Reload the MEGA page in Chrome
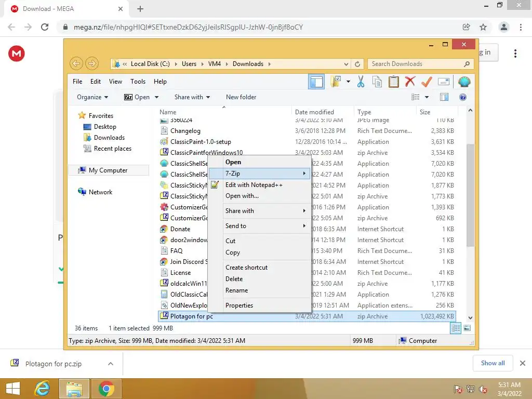This screenshot has height=399, width=532. 45,27
